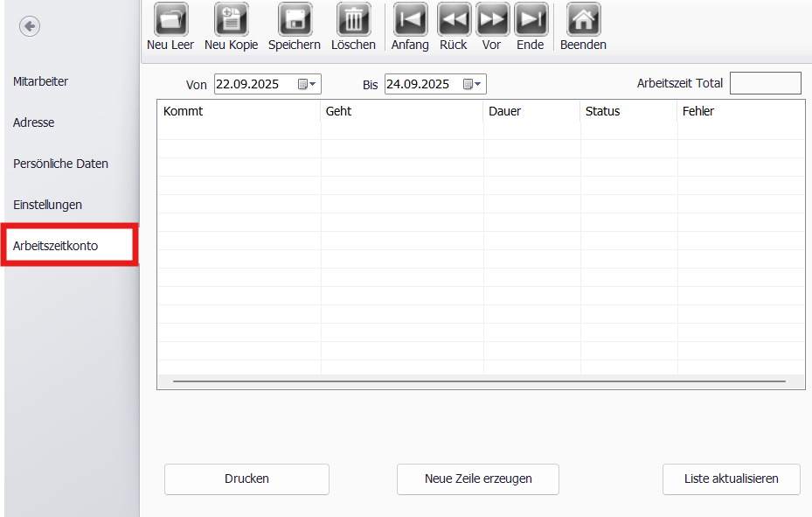Click Neue Zeile erzeugen button

tap(478, 479)
